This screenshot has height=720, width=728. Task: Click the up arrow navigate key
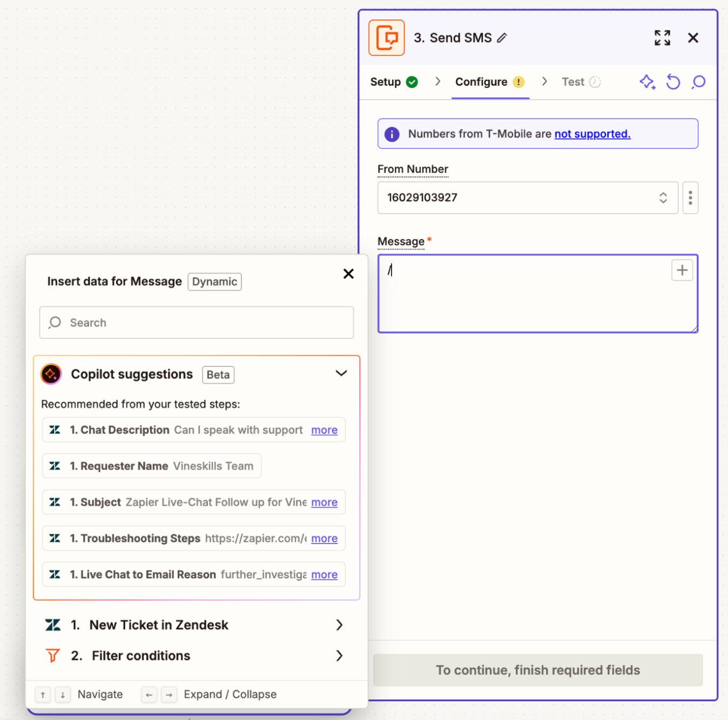[43, 695]
